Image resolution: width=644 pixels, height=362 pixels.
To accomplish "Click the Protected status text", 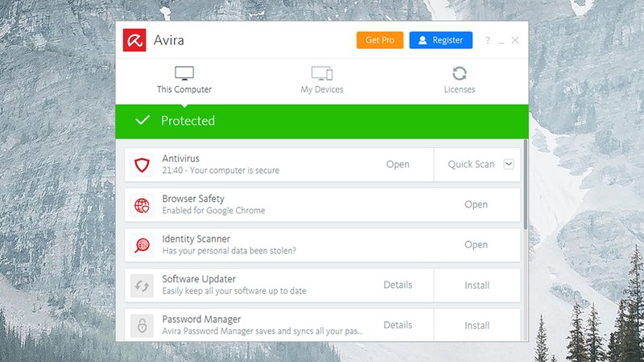I will (x=188, y=121).
